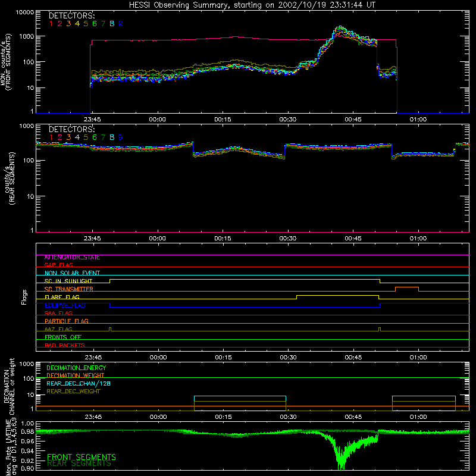Select detector 3 in rear segments legend
The width and height of the screenshot is (476, 476).
68,137
